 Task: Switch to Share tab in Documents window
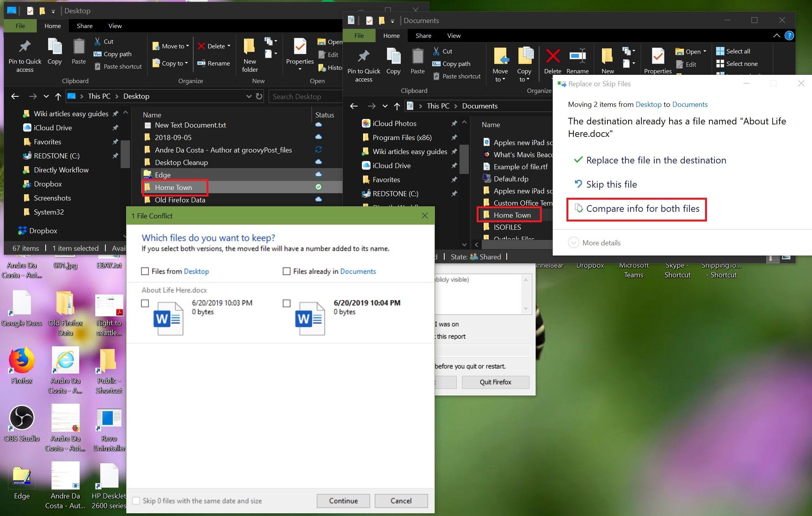coord(423,35)
